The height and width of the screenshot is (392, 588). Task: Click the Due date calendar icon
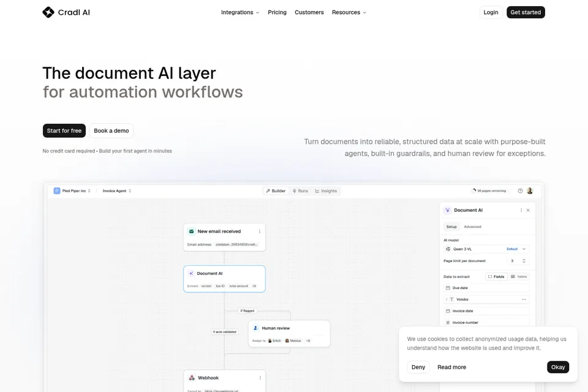click(x=448, y=288)
